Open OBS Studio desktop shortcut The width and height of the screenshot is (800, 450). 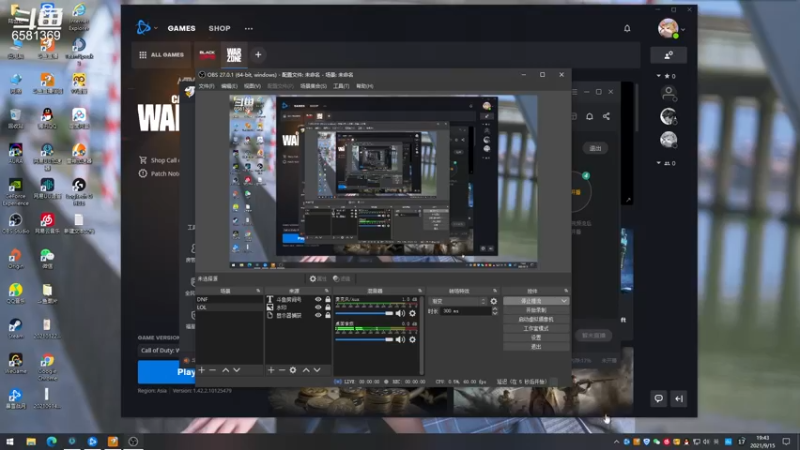coord(15,223)
